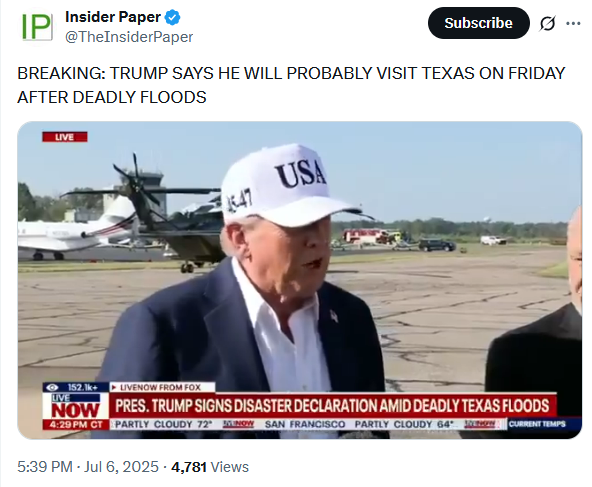Open the Insider Paper IP profile avatar
The image size is (592, 487).
click(x=37, y=27)
